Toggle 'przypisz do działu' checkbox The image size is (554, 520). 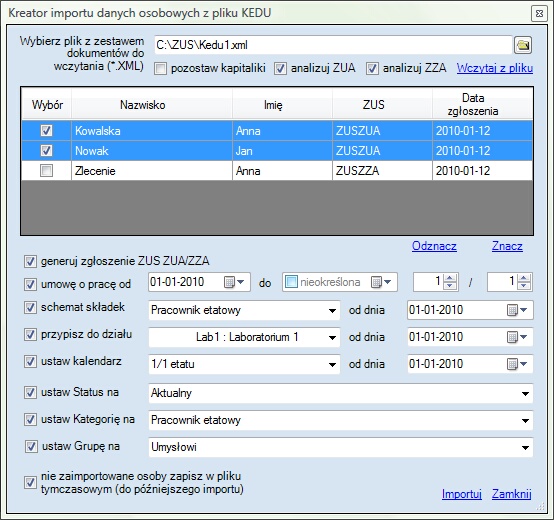(x=30, y=334)
